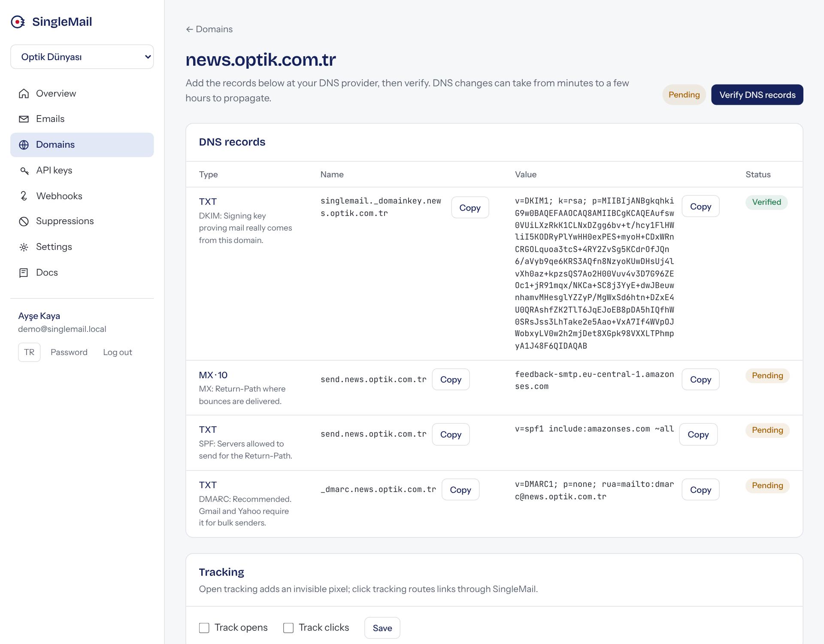Screen dimensions: 824x644
Task: Enable the Track opens checkbox
Action: point(204,628)
